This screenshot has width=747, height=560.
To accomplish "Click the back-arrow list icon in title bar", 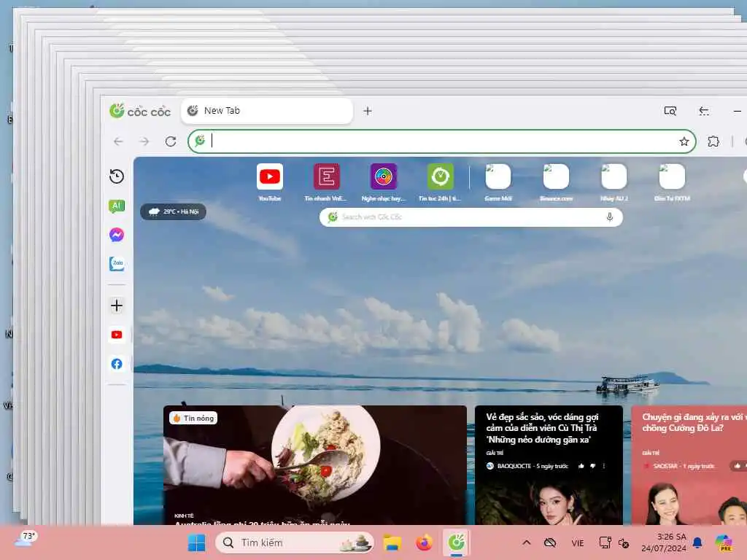I will coord(704,111).
